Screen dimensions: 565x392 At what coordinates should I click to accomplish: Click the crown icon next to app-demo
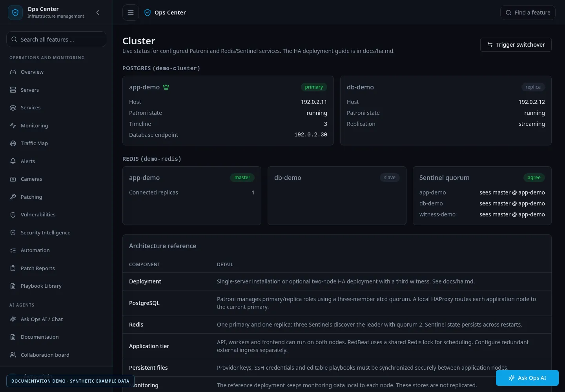(x=166, y=87)
